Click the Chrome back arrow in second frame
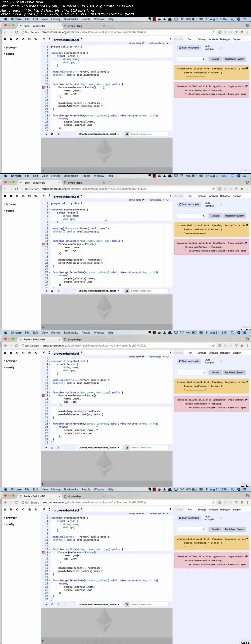Screen dimensions: 251x644 5,189
